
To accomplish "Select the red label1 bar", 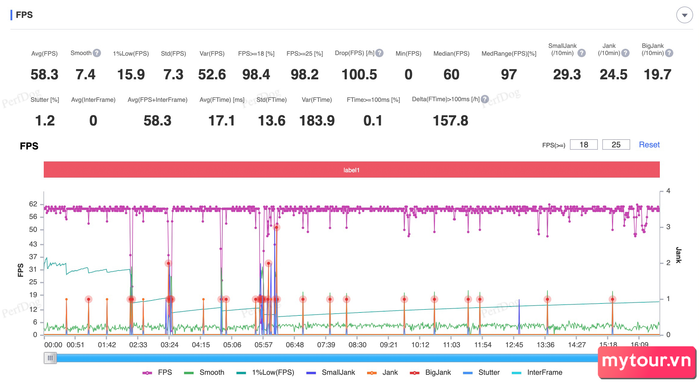I will click(351, 170).
